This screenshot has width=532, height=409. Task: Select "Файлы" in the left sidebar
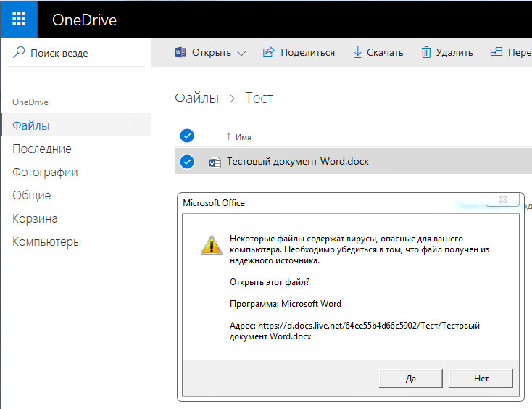(76, 125)
